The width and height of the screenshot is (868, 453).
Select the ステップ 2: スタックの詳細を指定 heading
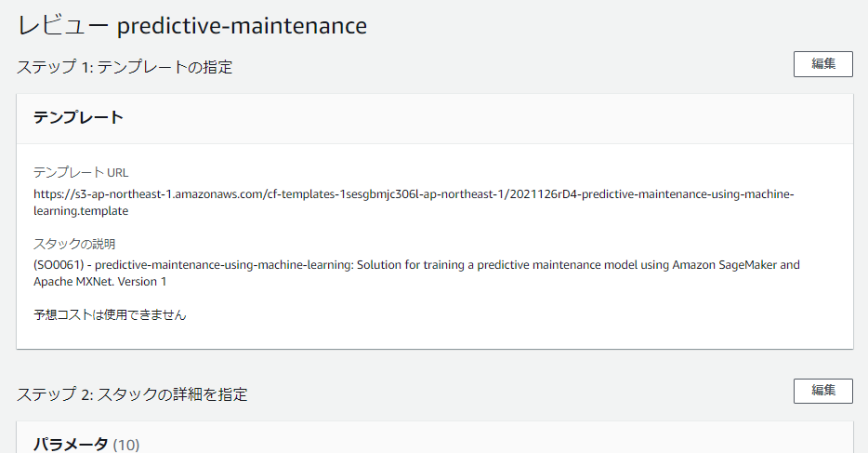point(132,394)
